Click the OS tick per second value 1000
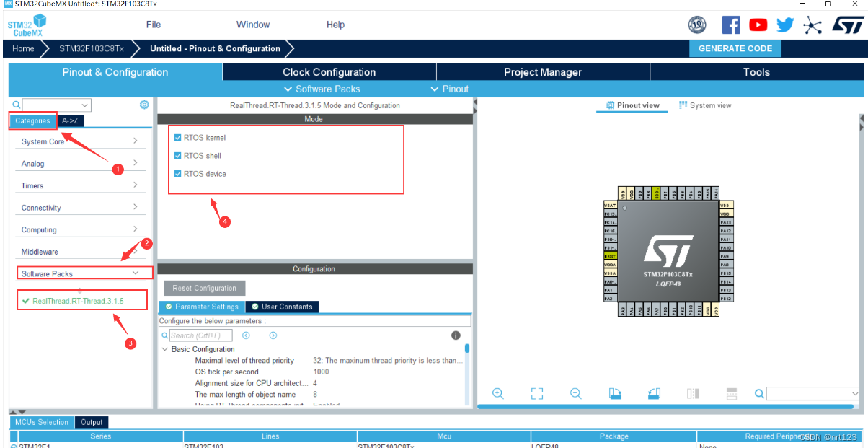This screenshot has height=448, width=868. pos(322,372)
